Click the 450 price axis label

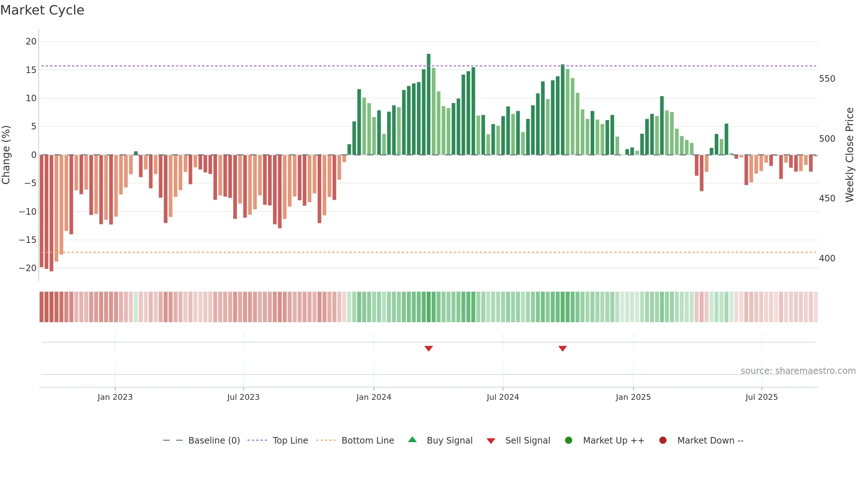tap(827, 198)
